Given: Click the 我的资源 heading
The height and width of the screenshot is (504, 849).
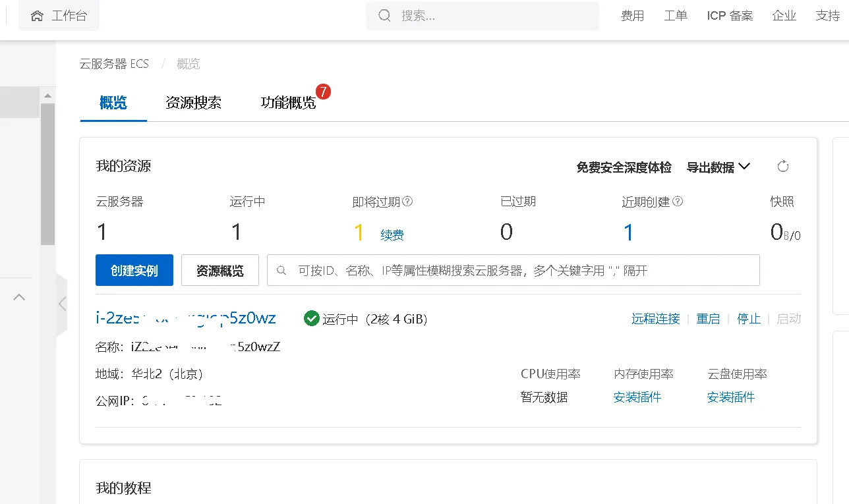Looking at the screenshot, I should pyautogui.click(x=123, y=166).
